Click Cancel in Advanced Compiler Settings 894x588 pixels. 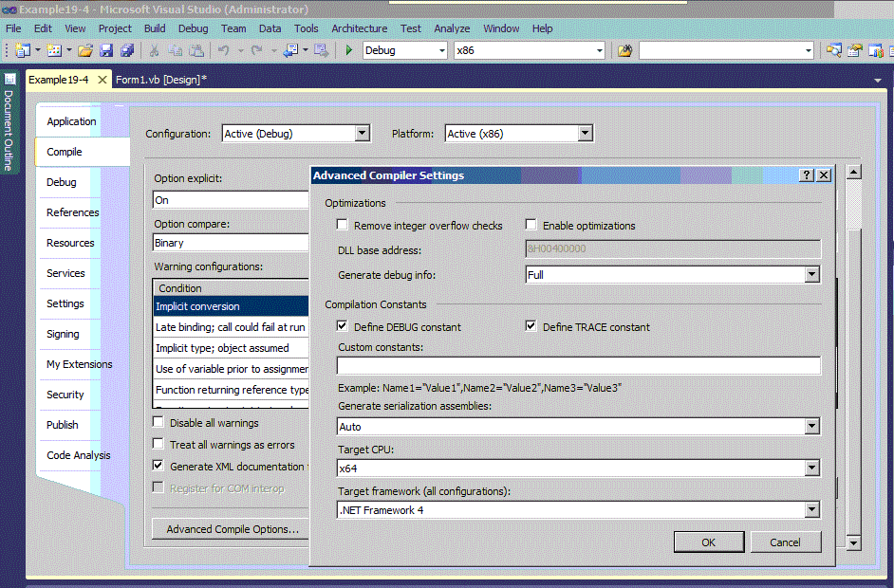(785, 542)
